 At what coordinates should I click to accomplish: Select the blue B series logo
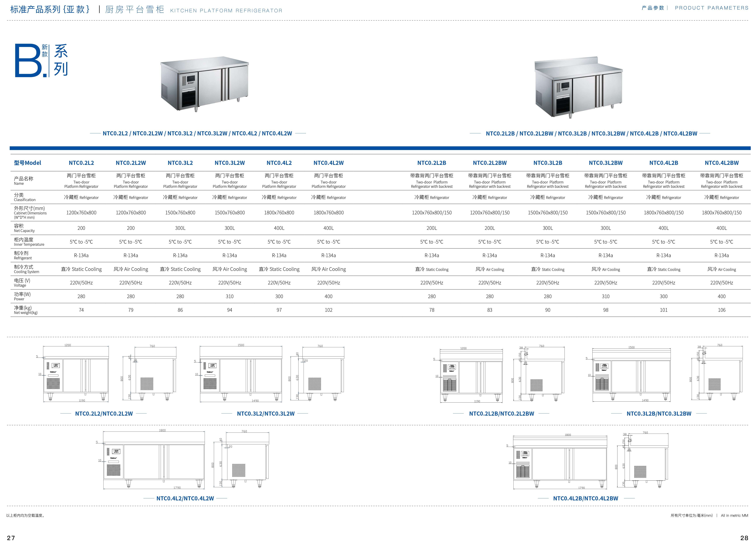pyautogui.click(x=41, y=60)
